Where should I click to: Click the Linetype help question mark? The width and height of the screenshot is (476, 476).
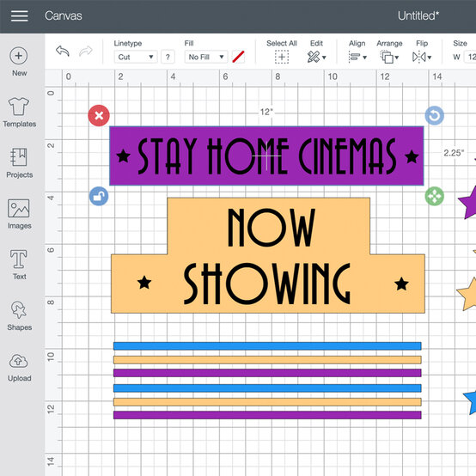point(168,57)
